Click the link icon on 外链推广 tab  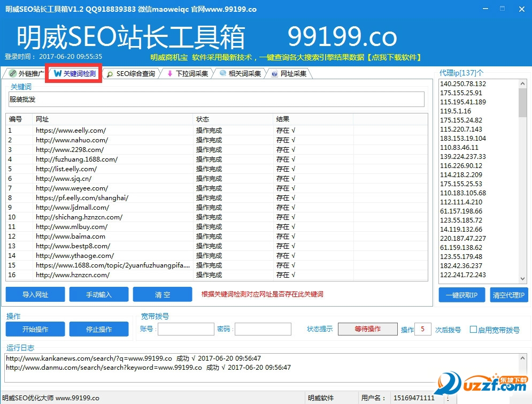(12, 73)
